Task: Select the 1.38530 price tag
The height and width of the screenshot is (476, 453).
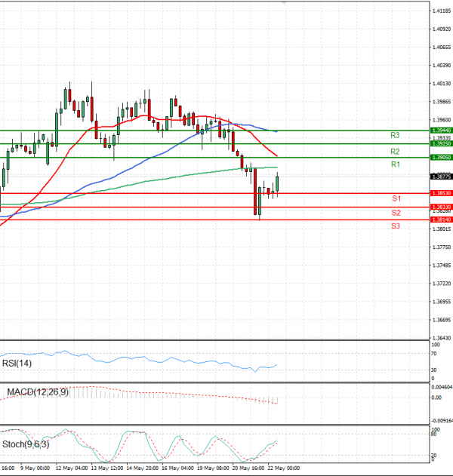Action: (442, 193)
